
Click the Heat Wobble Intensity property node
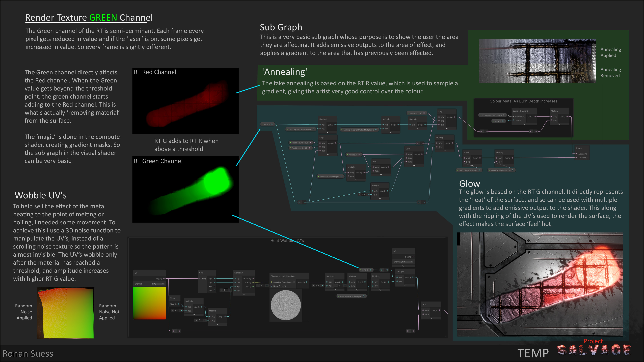[x=352, y=296]
